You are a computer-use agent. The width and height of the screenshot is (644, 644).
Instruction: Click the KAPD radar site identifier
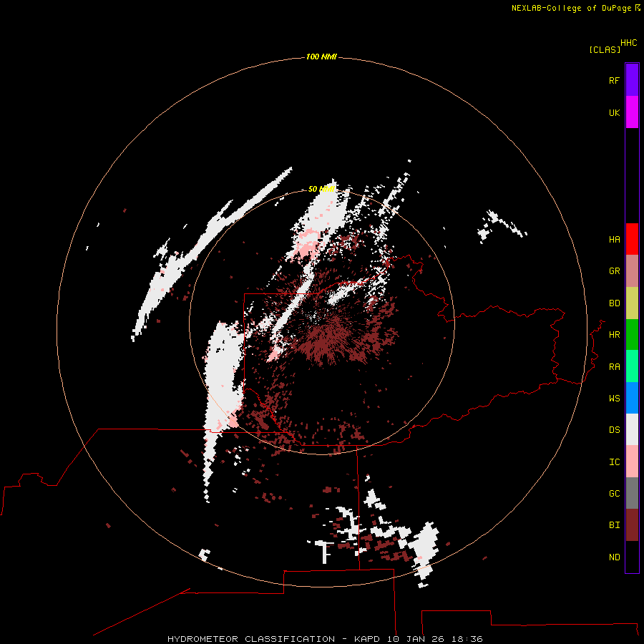coord(368,639)
